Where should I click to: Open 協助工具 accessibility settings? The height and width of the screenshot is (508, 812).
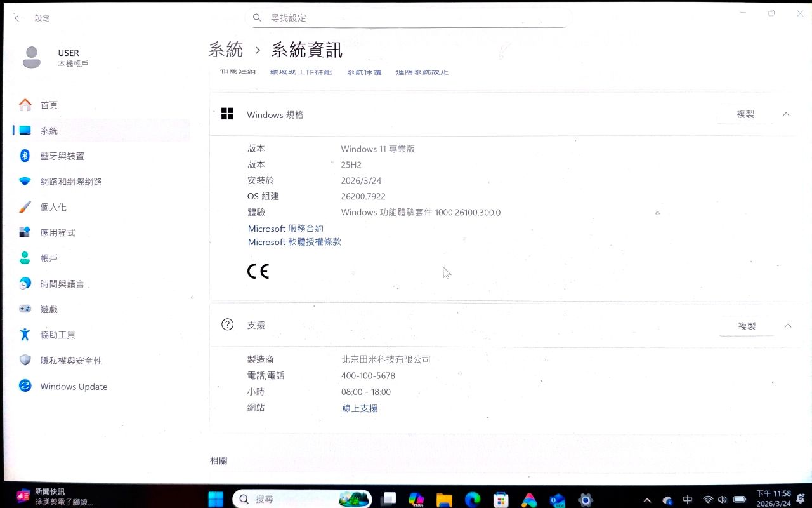click(x=57, y=335)
